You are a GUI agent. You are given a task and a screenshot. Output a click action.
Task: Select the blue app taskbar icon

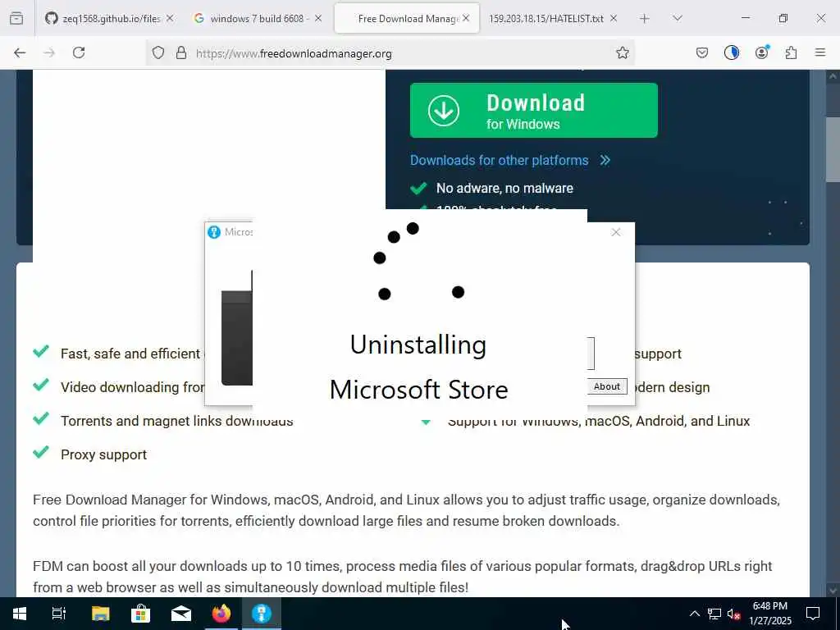(x=262, y=614)
